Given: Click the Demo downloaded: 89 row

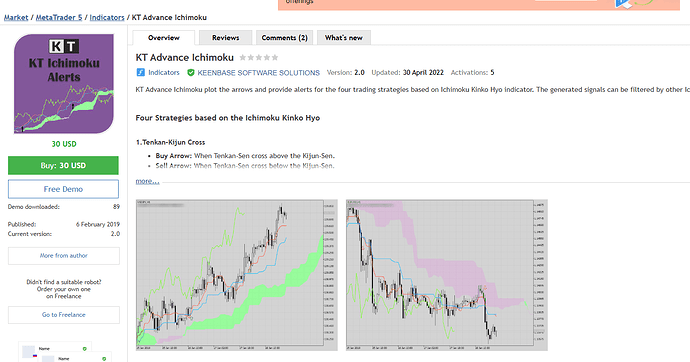Looking at the screenshot, I should [64, 207].
